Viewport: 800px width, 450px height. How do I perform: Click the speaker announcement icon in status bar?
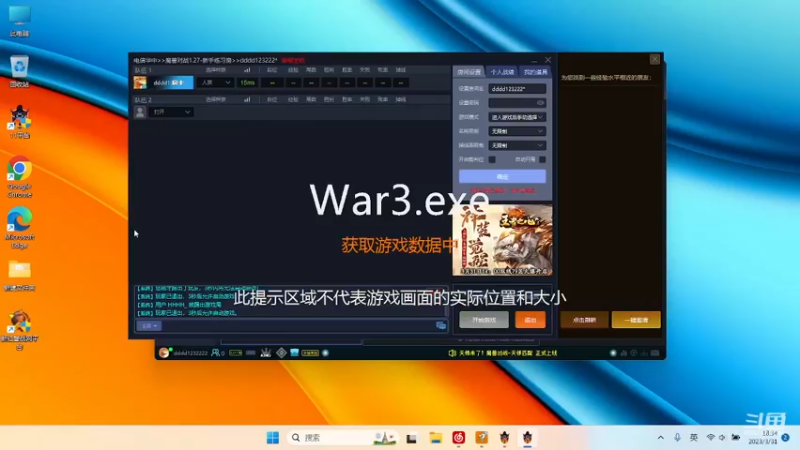pos(452,353)
